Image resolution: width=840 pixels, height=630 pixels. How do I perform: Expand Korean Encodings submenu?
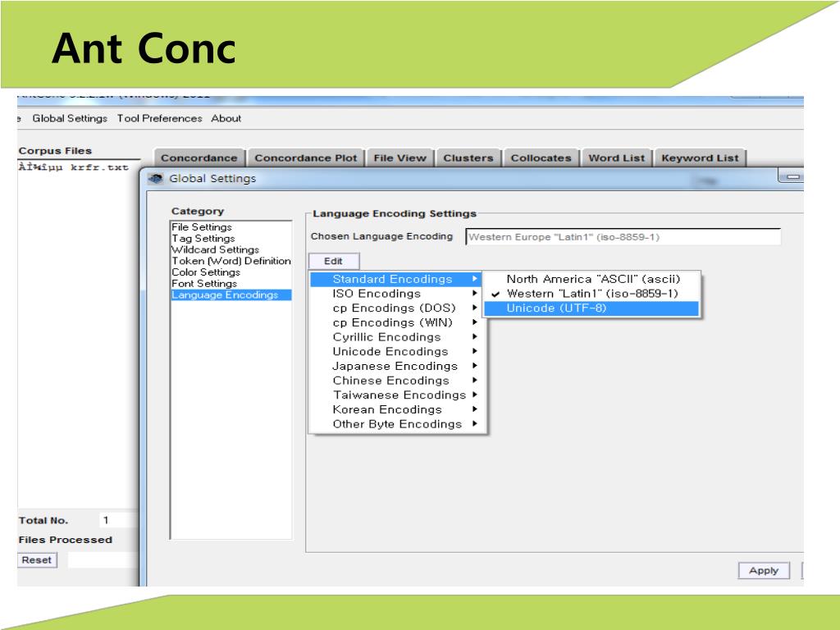coord(396,409)
